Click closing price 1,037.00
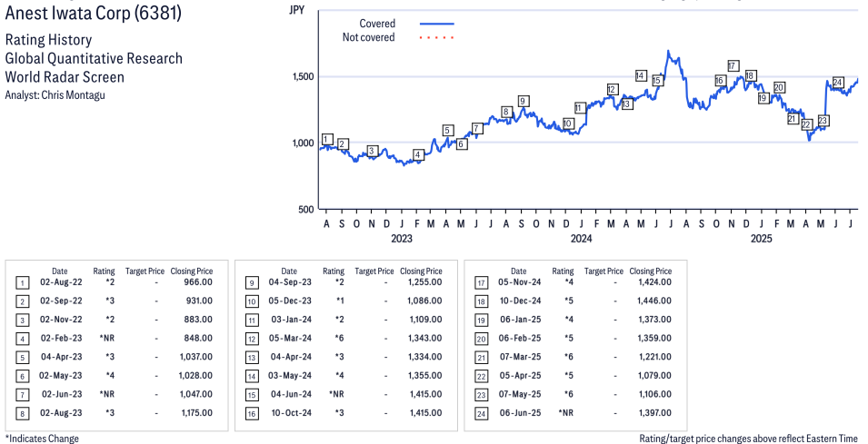868x444 pixels. (196, 357)
